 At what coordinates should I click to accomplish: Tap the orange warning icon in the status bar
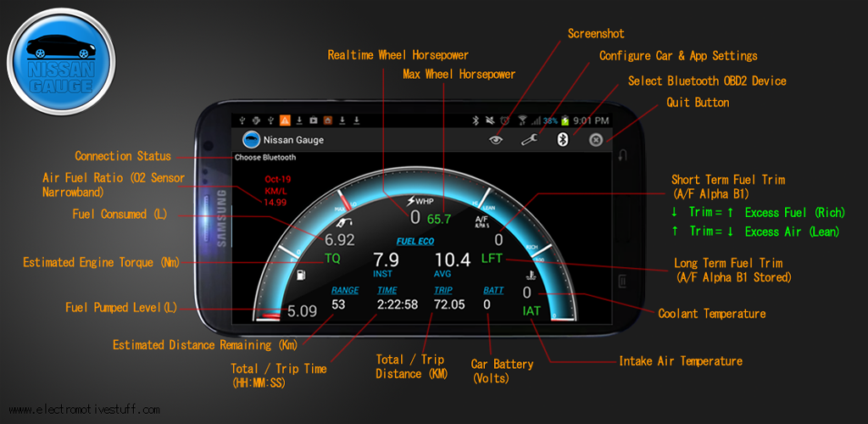point(285,120)
